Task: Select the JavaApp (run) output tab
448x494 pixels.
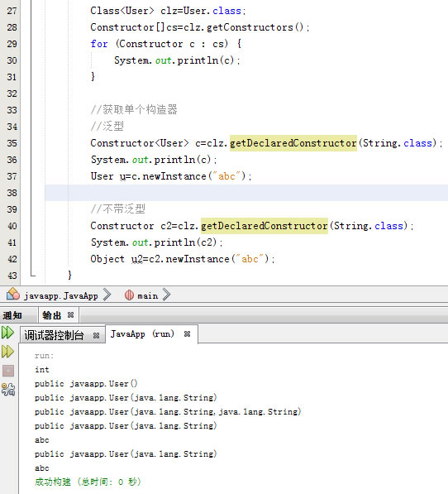Action: [142, 333]
